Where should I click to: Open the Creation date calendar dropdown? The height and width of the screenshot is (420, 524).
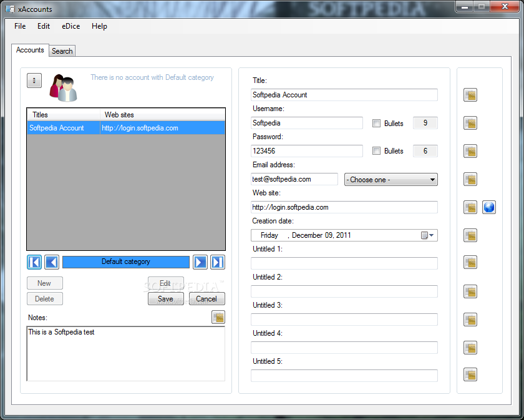pos(427,235)
